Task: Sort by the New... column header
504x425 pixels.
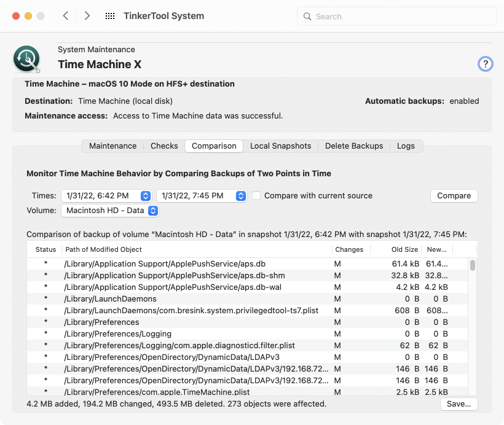Action: [437, 249]
